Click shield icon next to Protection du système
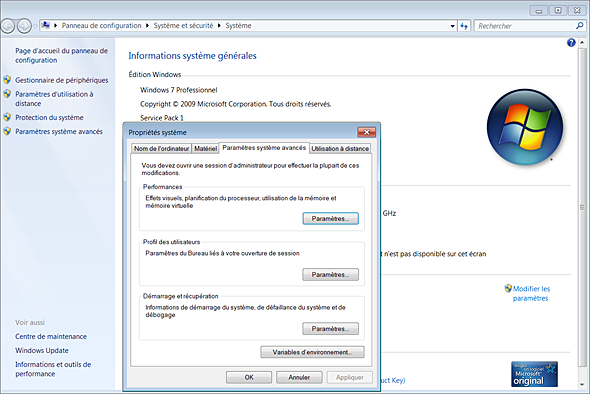The image size is (590, 394). click(7, 117)
